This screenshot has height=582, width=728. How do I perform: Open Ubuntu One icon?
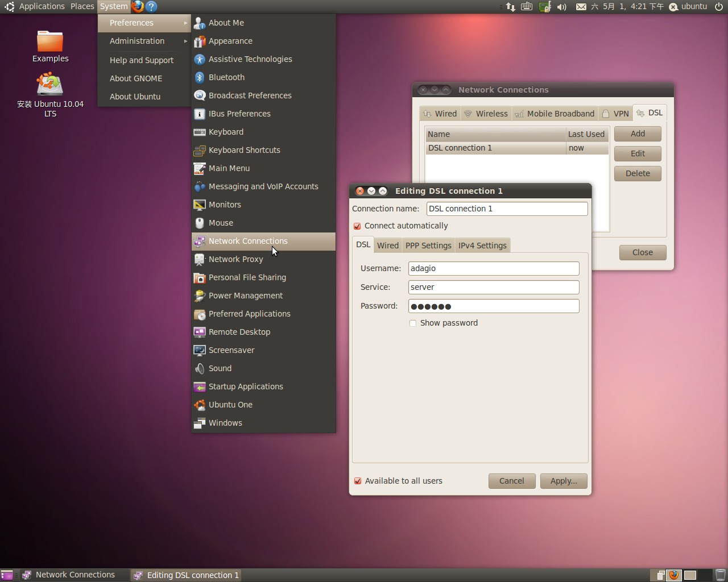tap(200, 405)
